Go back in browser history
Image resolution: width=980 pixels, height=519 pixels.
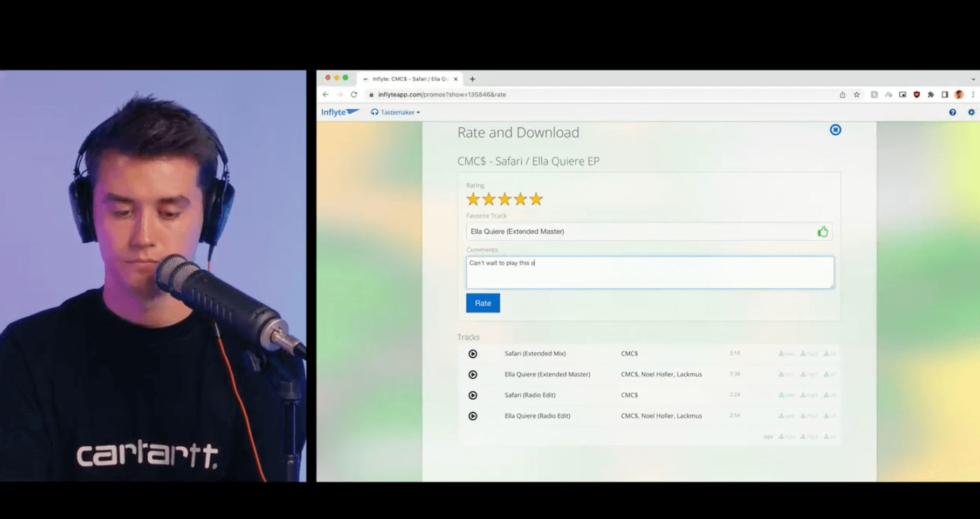326,94
